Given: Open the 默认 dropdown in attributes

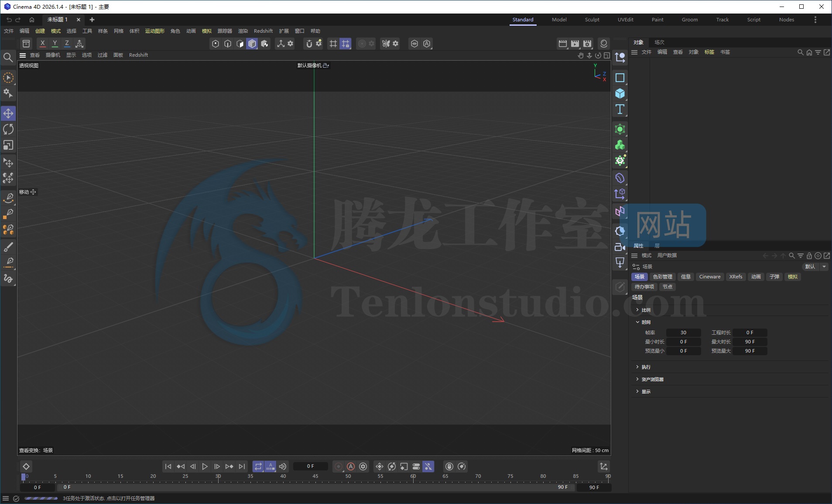Looking at the screenshot, I should (814, 267).
